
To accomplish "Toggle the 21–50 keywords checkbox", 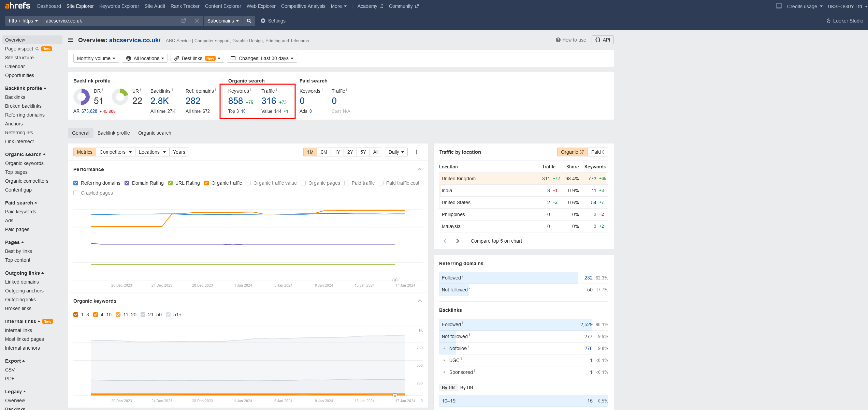I will click(143, 315).
